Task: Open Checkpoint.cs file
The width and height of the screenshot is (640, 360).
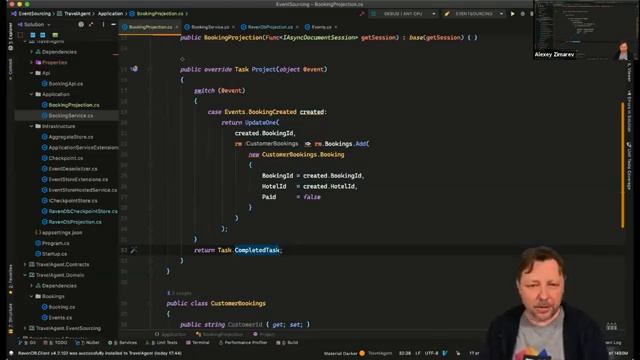Action: coord(65,158)
